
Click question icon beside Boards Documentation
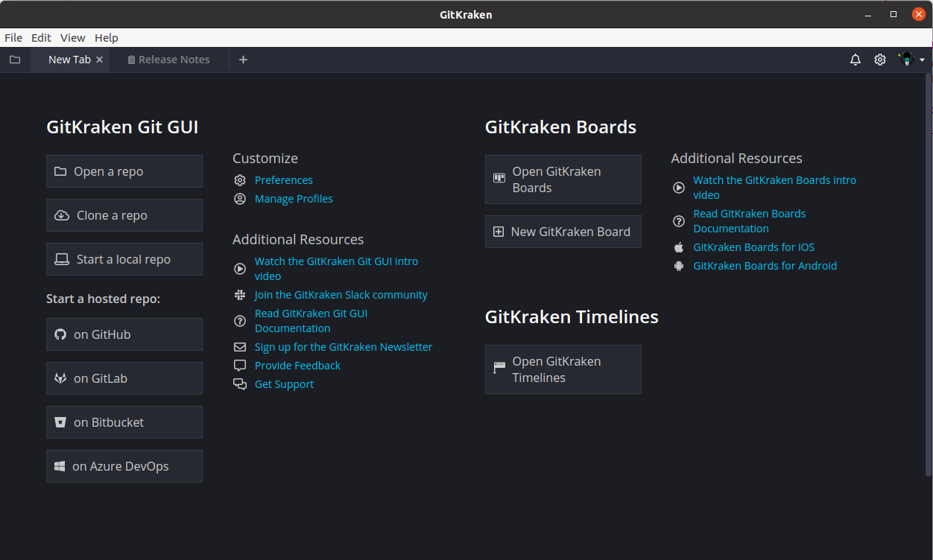pyautogui.click(x=679, y=221)
